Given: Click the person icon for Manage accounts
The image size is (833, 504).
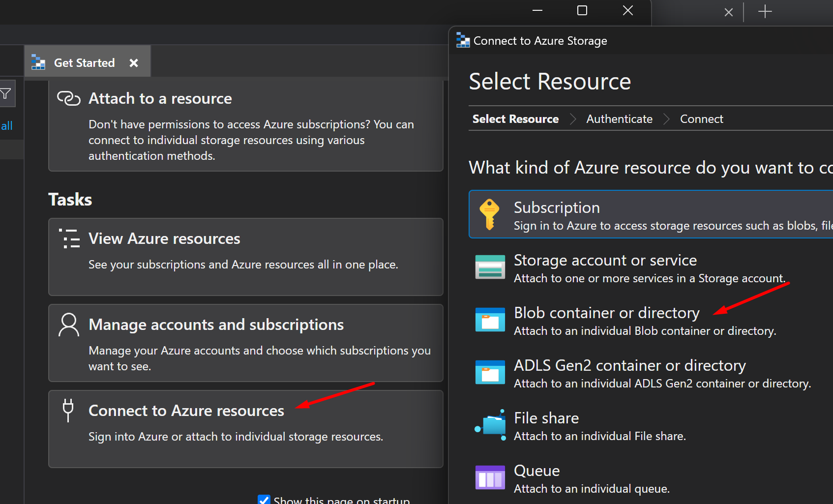Looking at the screenshot, I should click(x=68, y=325).
